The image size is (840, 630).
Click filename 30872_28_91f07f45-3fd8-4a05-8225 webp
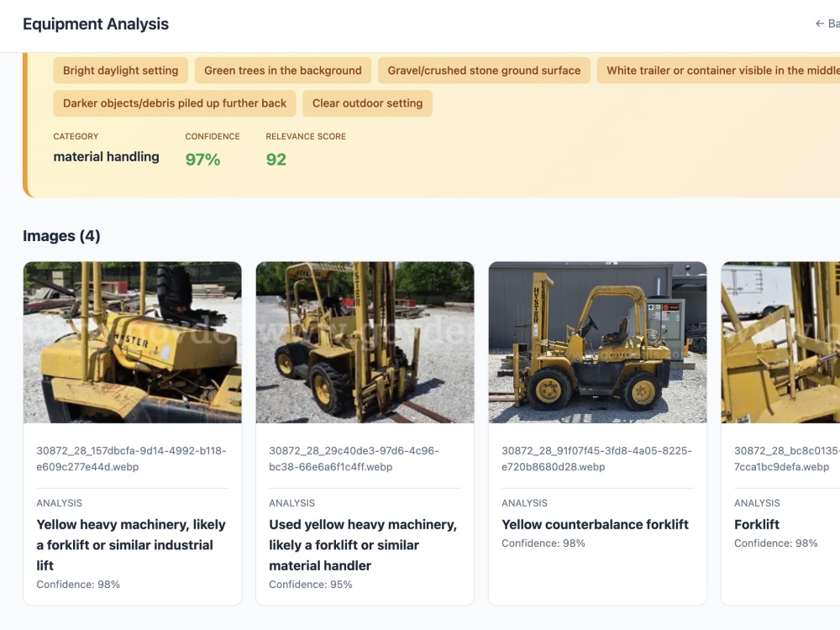[x=596, y=459]
